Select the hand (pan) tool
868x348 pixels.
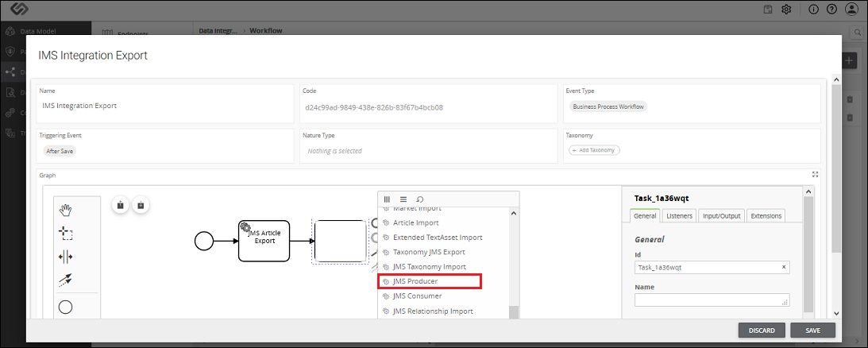pyautogui.click(x=66, y=210)
